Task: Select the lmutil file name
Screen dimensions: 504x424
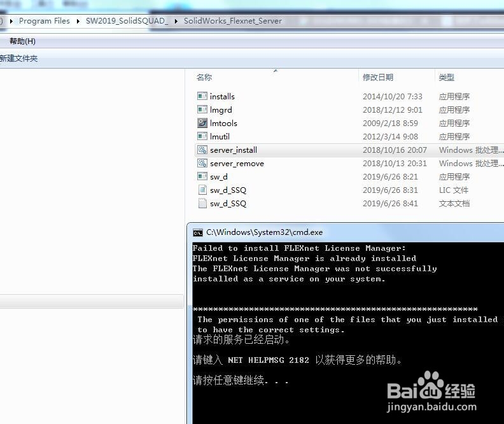Action: [220, 137]
